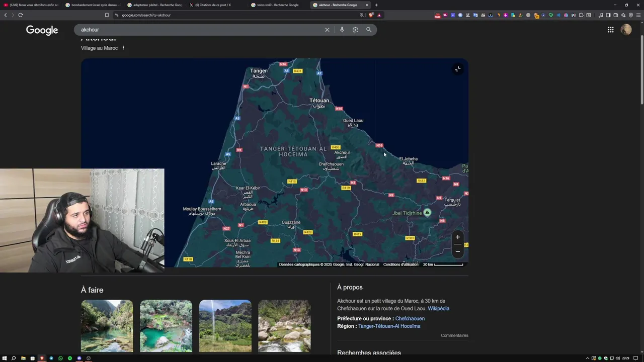Collapse the expanded map view
The image size is (644, 362).
(x=457, y=69)
